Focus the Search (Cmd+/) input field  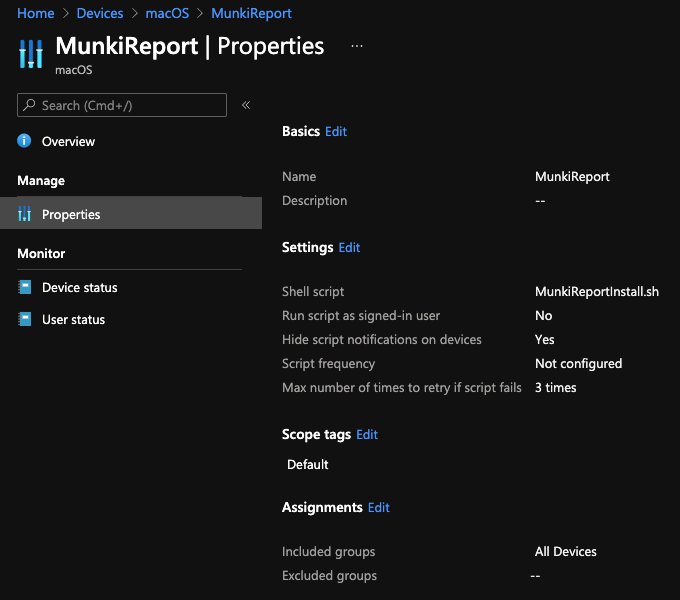(x=130, y=105)
